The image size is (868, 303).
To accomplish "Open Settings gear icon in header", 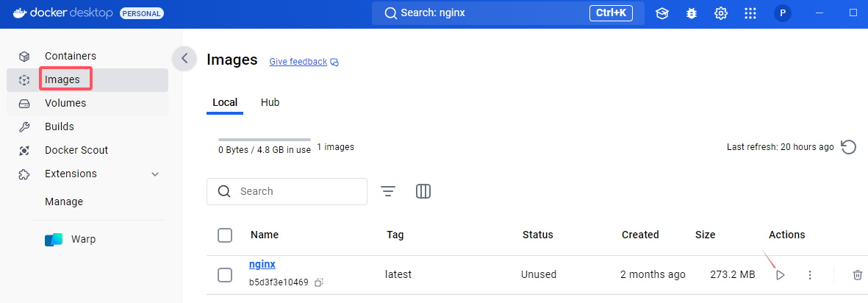I will click(721, 13).
